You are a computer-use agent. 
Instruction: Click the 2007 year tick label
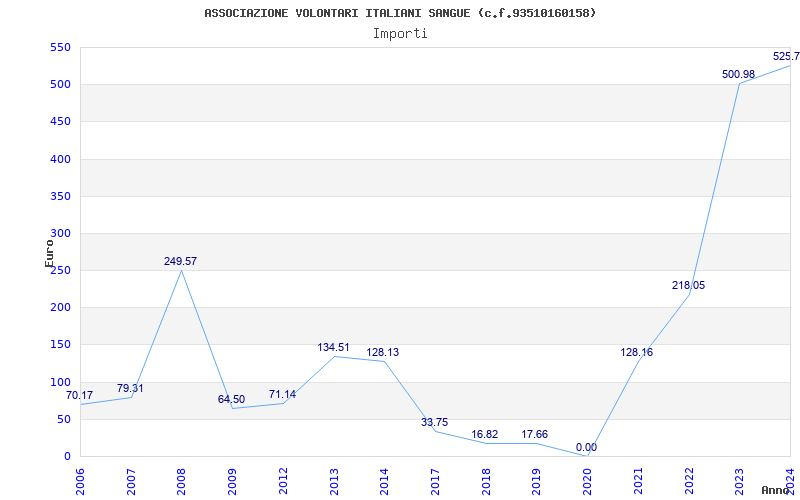coord(131,481)
